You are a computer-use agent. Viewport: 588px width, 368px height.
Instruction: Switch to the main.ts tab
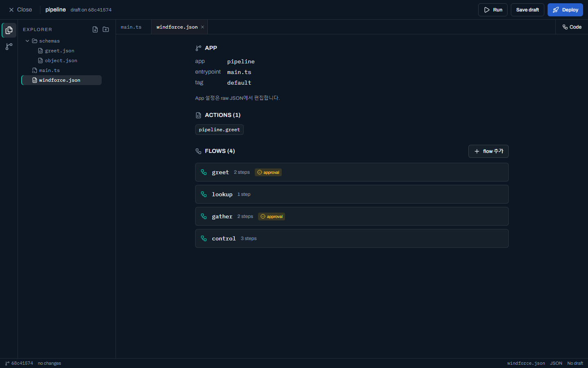click(131, 27)
